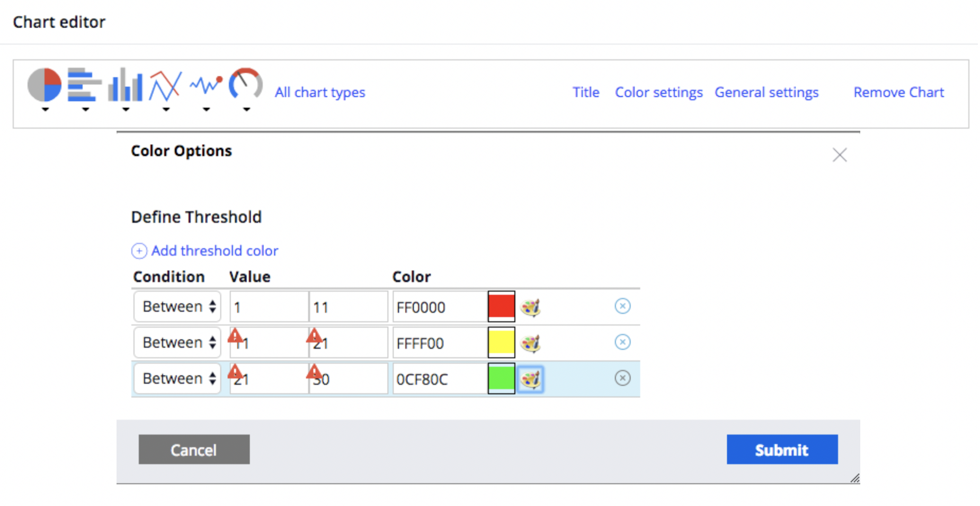
Task: Open the Title settings
Action: (586, 93)
